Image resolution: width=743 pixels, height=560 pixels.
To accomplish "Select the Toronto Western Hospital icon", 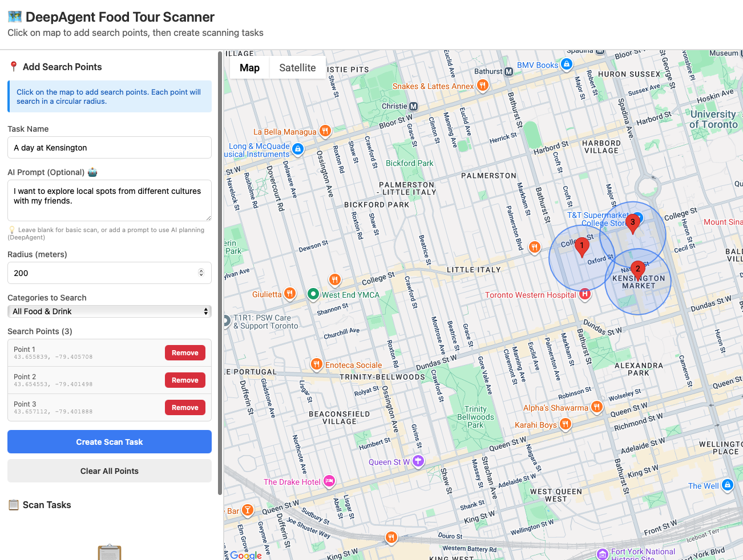I will click(584, 294).
